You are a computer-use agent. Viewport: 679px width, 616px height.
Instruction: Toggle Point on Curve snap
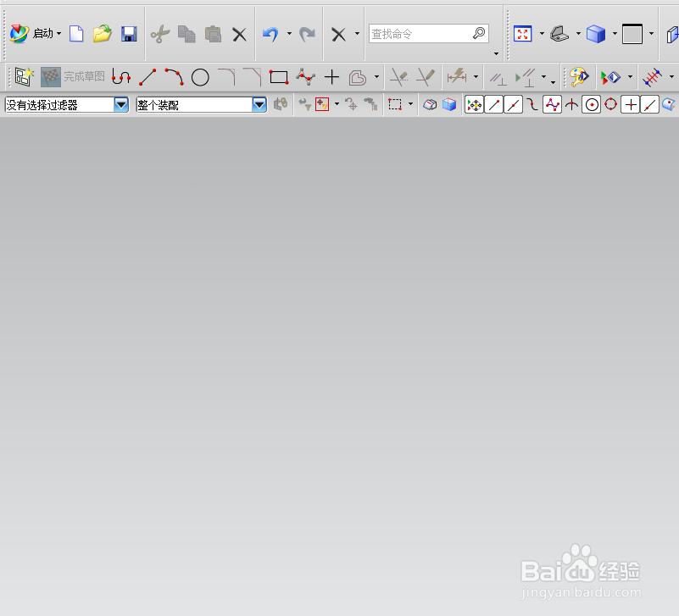click(x=649, y=105)
